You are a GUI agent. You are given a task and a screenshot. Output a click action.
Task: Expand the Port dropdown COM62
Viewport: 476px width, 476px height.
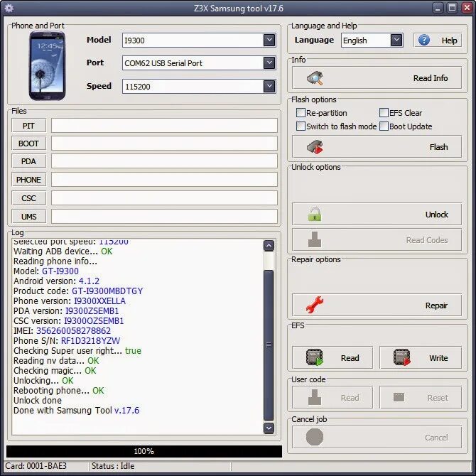tap(269, 63)
